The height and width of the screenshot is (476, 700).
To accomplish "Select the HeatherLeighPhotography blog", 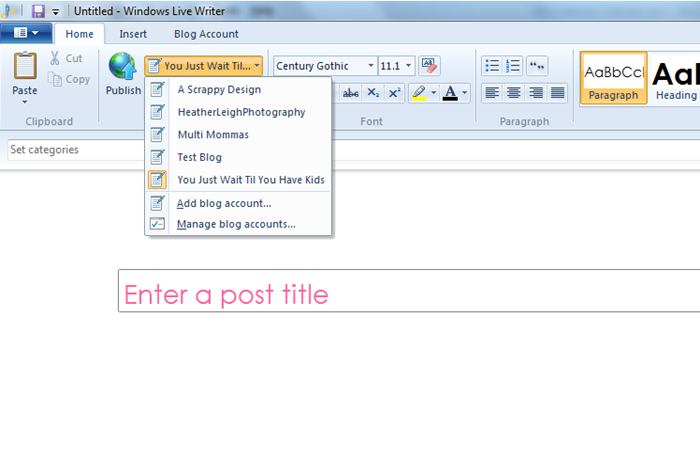I will pos(238,112).
